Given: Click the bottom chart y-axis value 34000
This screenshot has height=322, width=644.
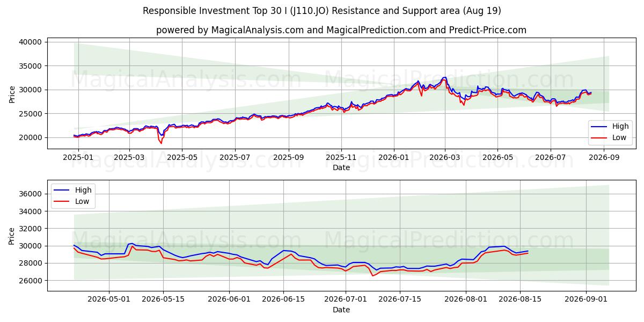Looking at the screenshot, I should [31, 211].
